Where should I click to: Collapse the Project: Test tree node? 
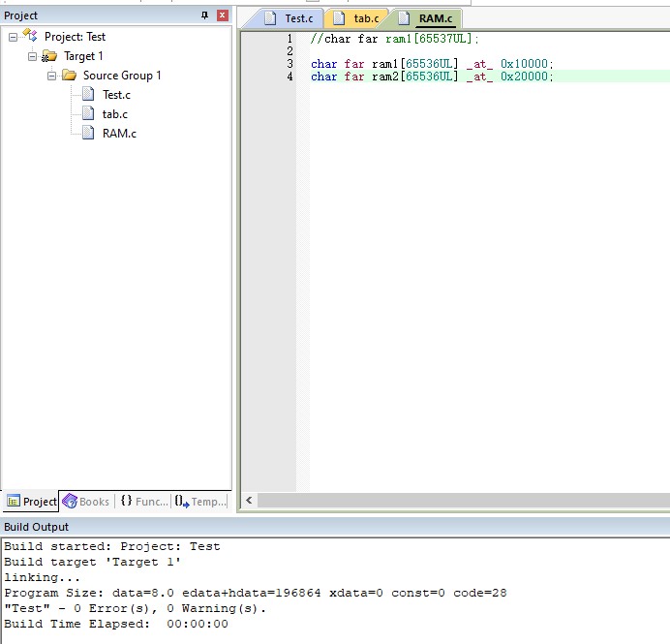coord(14,37)
